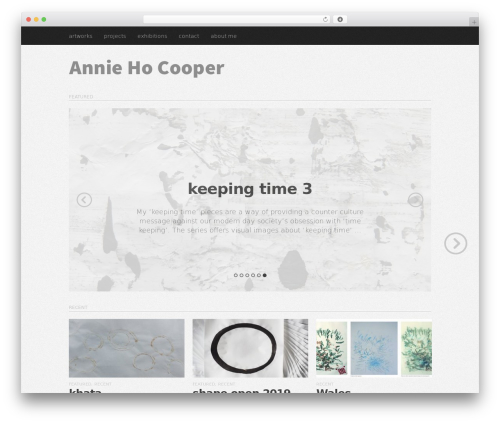Click the Annie Ho Cooper site title
The height and width of the screenshot is (423, 500).
pyautogui.click(x=146, y=68)
